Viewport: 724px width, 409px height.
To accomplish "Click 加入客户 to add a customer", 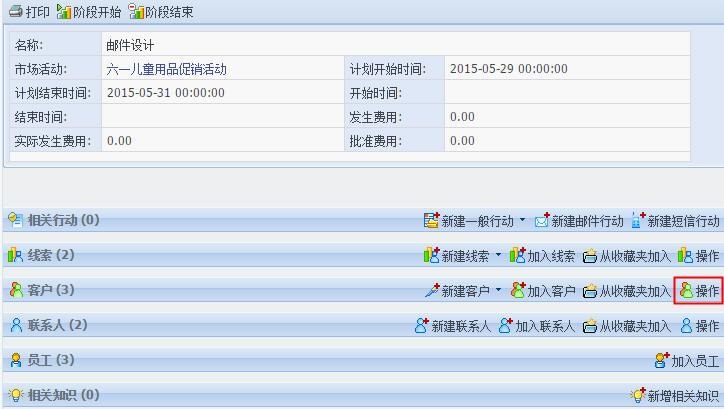I will (543, 291).
